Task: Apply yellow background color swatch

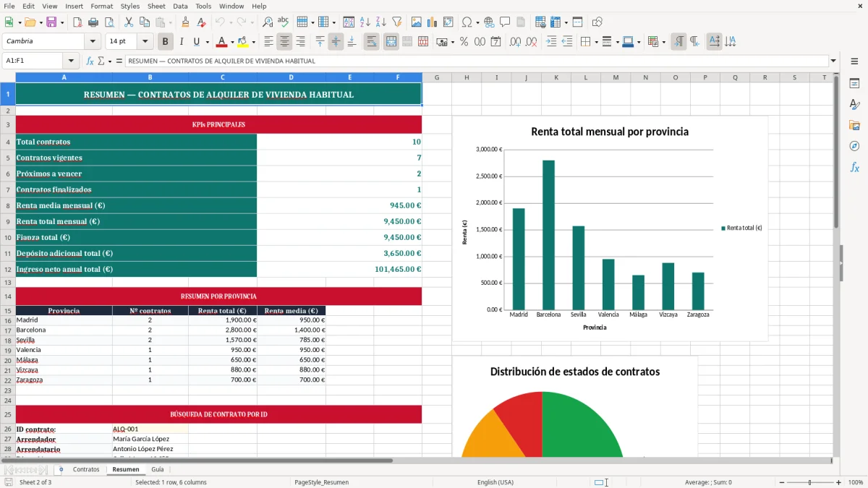Action: coord(242,42)
